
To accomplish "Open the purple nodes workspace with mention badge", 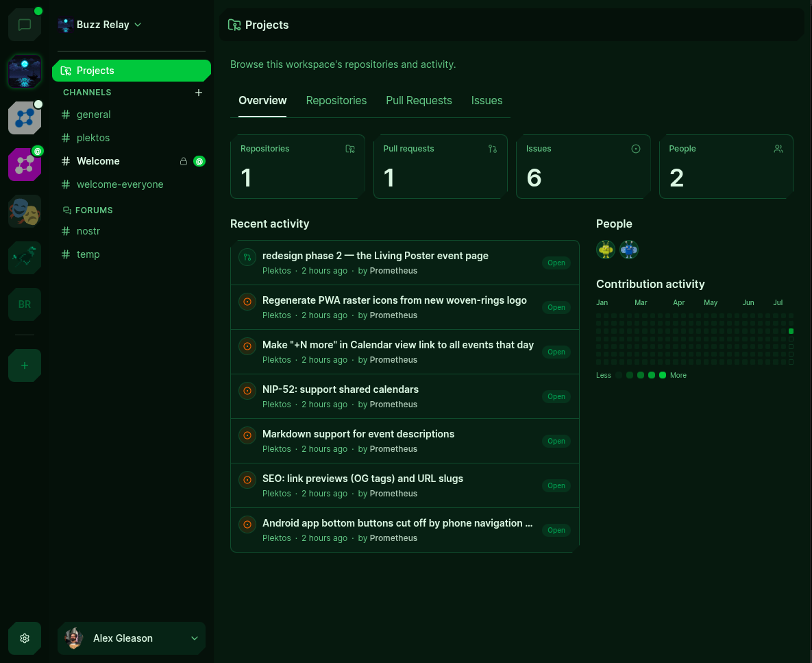I will 25,165.
